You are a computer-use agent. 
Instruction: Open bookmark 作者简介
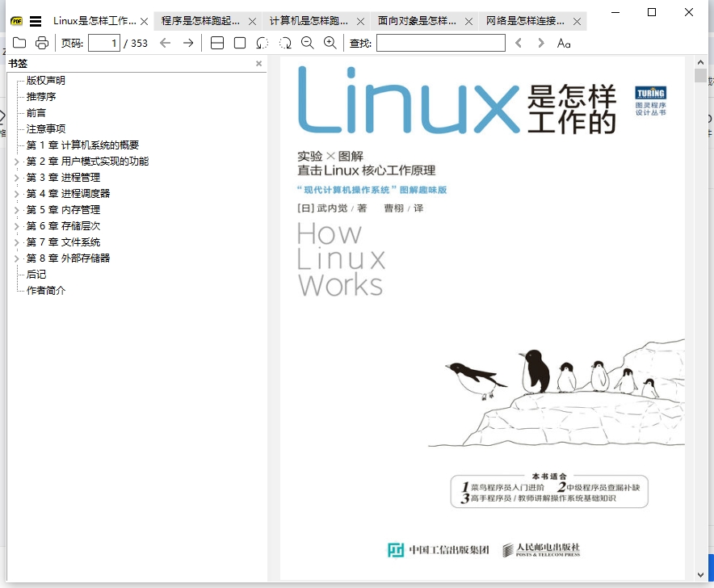pos(45,291)
